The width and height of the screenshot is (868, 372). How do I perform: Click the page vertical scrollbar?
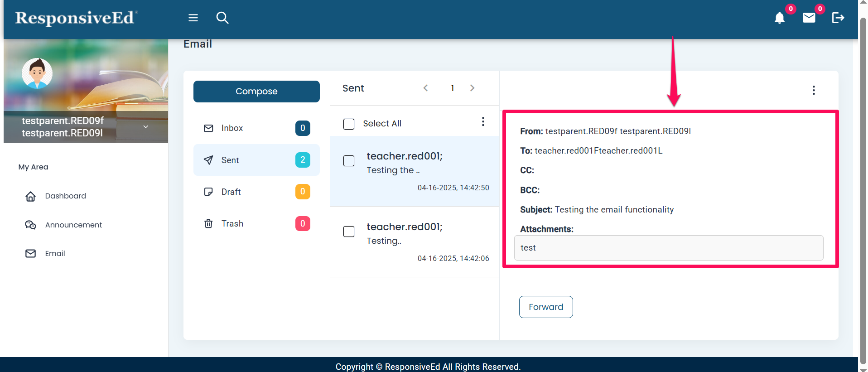pyautogui.click(x=863, y=181)
